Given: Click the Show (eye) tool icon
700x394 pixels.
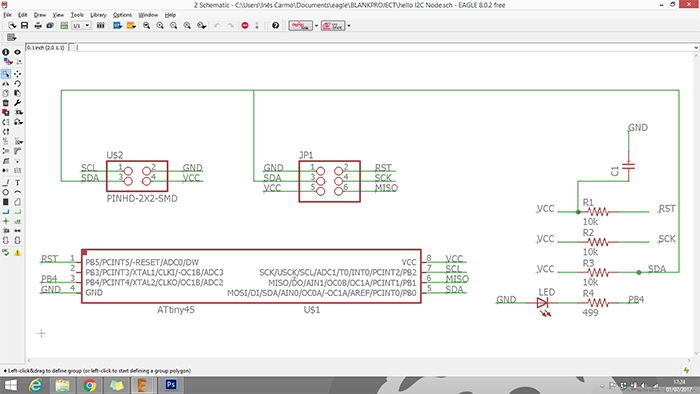Looking at the screenshot, I should tap(17, 52).
